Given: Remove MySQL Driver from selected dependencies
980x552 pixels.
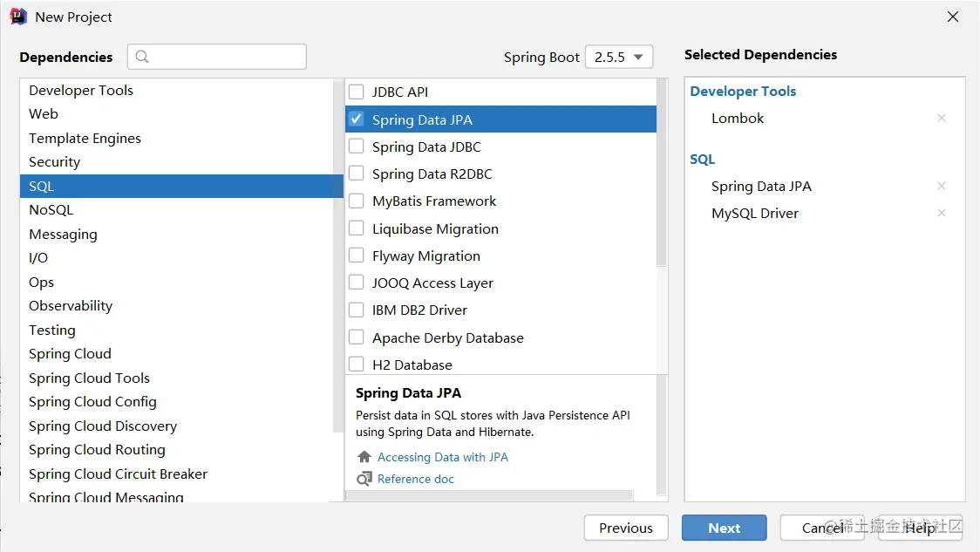Looking at the screenshot, I should point(941,213).
